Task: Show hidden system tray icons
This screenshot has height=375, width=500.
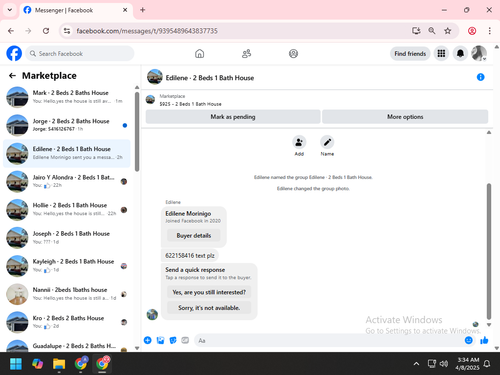Action: pyautogui.click(x=416, y=364)
